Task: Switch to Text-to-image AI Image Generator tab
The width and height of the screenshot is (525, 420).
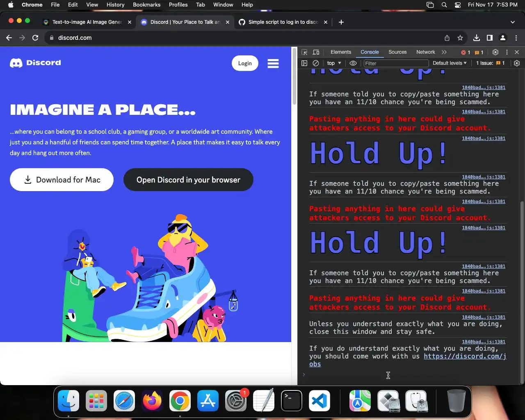Action: [x=87, y=22]
